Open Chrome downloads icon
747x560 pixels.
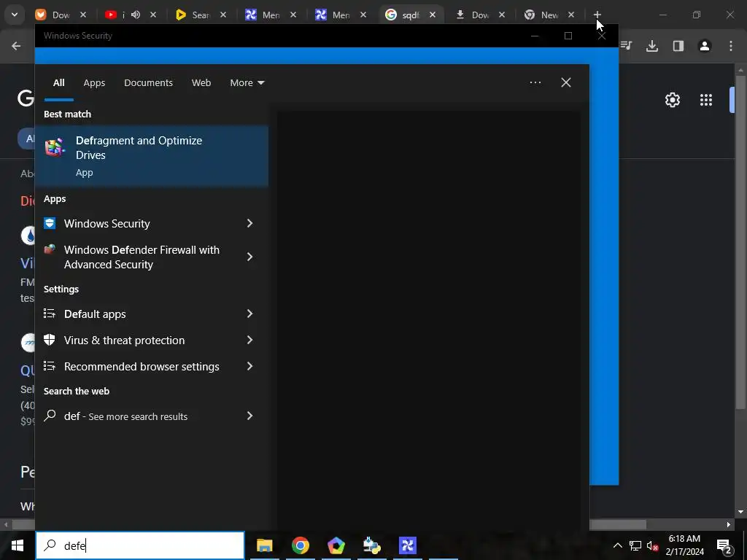(652, 46)
